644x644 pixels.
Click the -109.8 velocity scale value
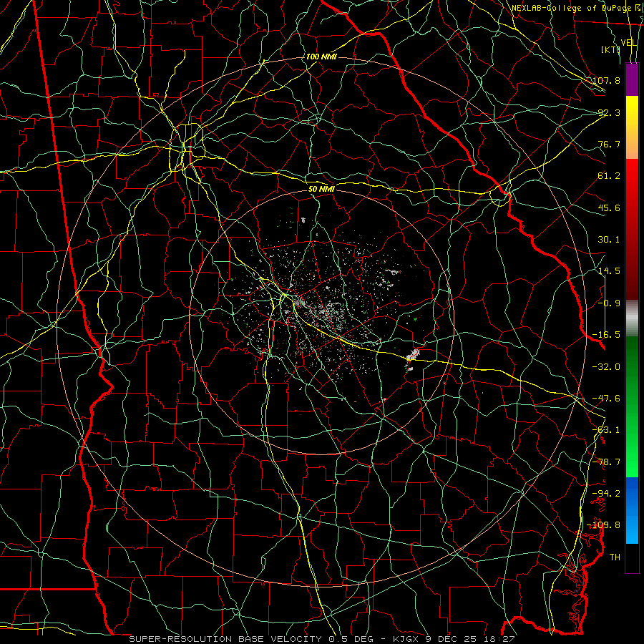[604, 525]
